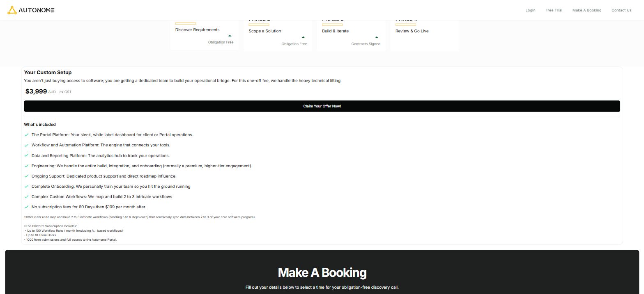Image resolution: width=644 pixels, height=294 pixels.
Task: Click the 1000 form submissions footnote line
Action: [x=71, y=239]
